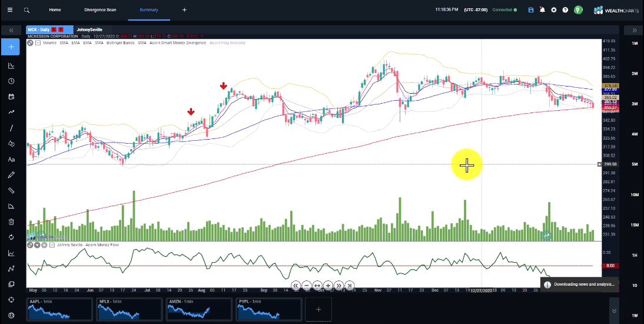Click the red S badge on MCK tab

(54, 29)
